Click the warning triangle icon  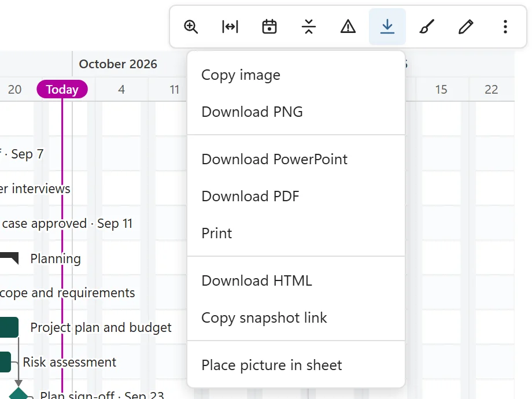[x=348, y=27]
